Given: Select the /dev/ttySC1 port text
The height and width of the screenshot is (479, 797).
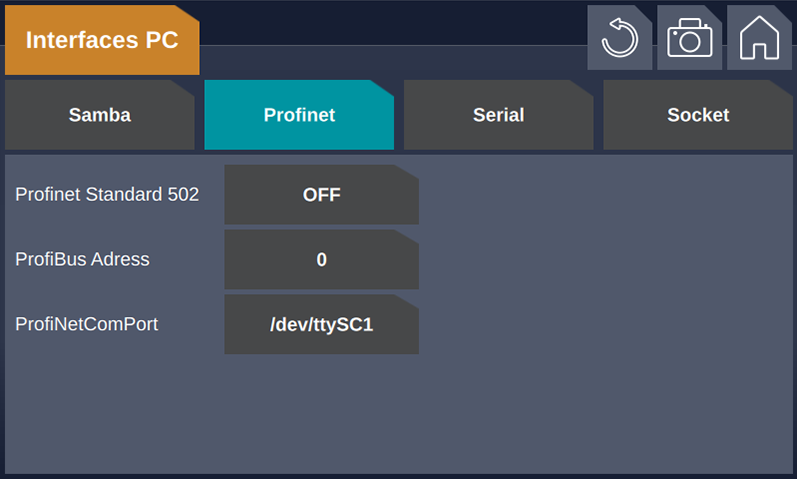Looking at the screenshot, I should tap(322, 324).
